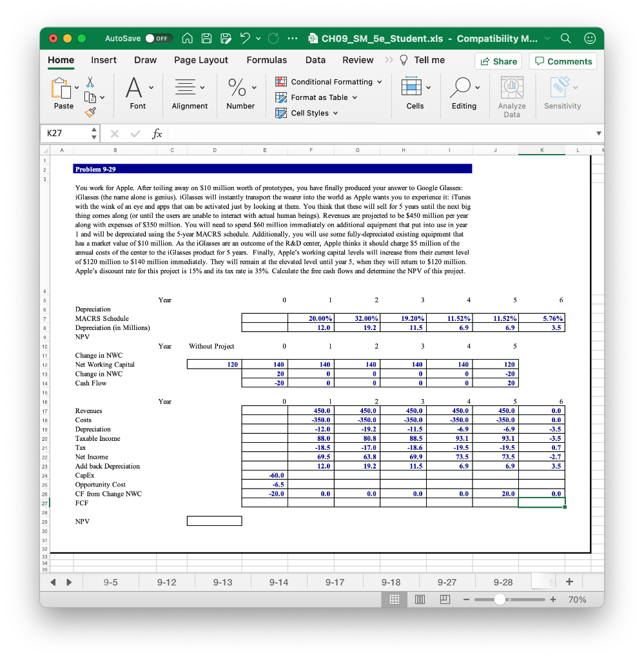Open the Editing group menu
The width and height of the screenshot is (644, 660).
(464, 93)
